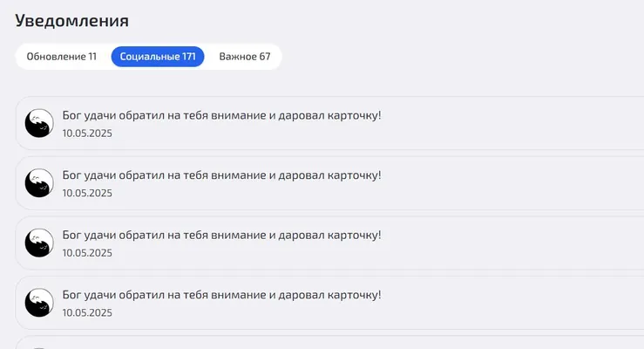This screenshot has height=349, width=644.
Task: Select the Социальные 171 tab
Action: (158, 57)
